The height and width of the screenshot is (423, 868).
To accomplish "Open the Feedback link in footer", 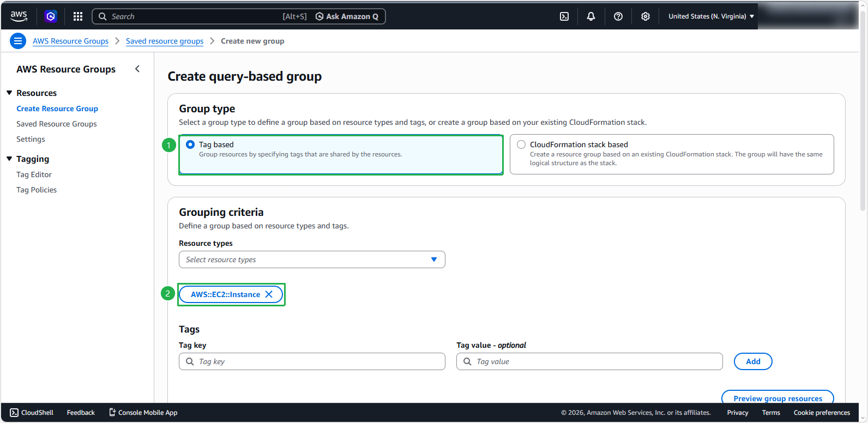I will pyautogui.click(x=81, y=413).
